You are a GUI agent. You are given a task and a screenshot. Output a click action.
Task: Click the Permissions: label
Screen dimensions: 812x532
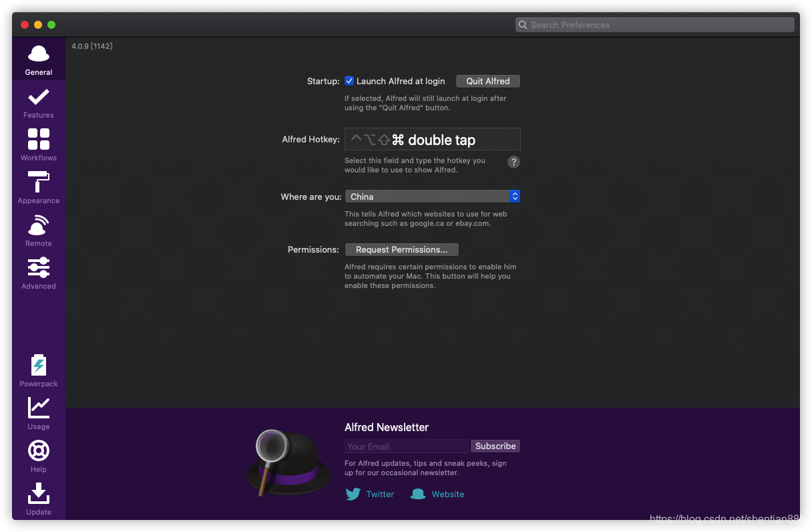point(314,249)
